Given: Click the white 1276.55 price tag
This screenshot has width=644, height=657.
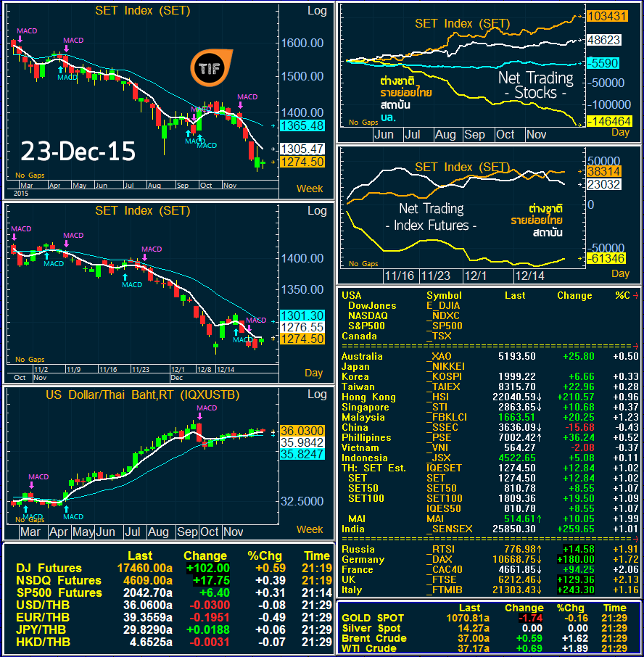Looking at the screenshot, I should 302,327.
